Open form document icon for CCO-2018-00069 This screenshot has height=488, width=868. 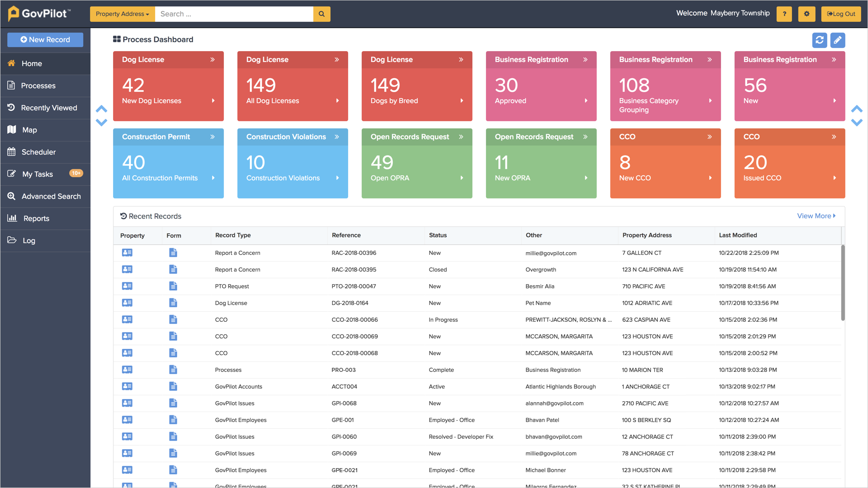[173, 336]
